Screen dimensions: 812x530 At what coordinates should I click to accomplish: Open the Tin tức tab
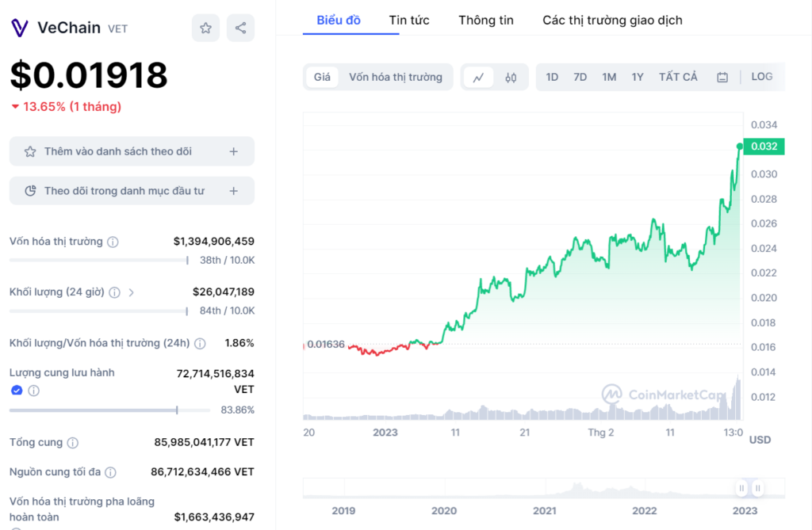[409, 20]
